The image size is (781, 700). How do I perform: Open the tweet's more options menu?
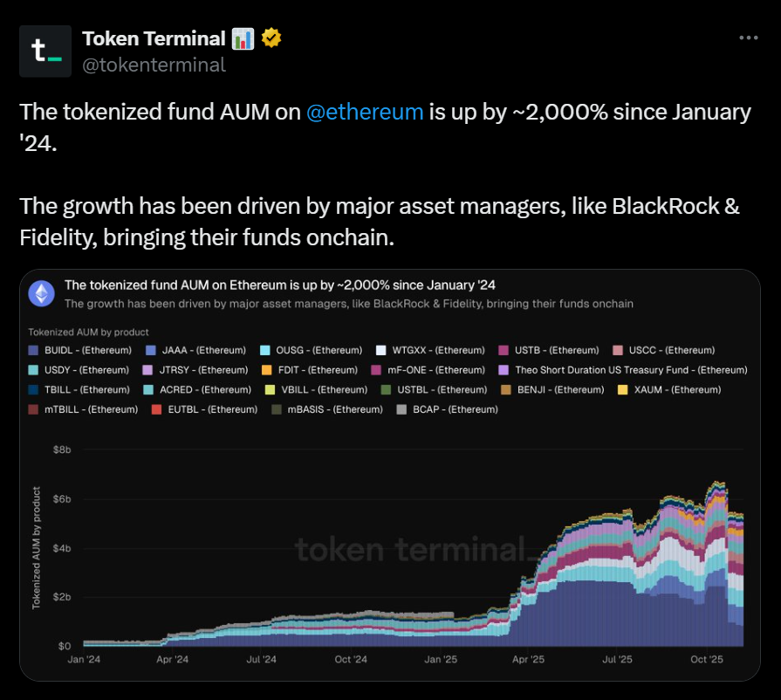click(x=748, y=38)
